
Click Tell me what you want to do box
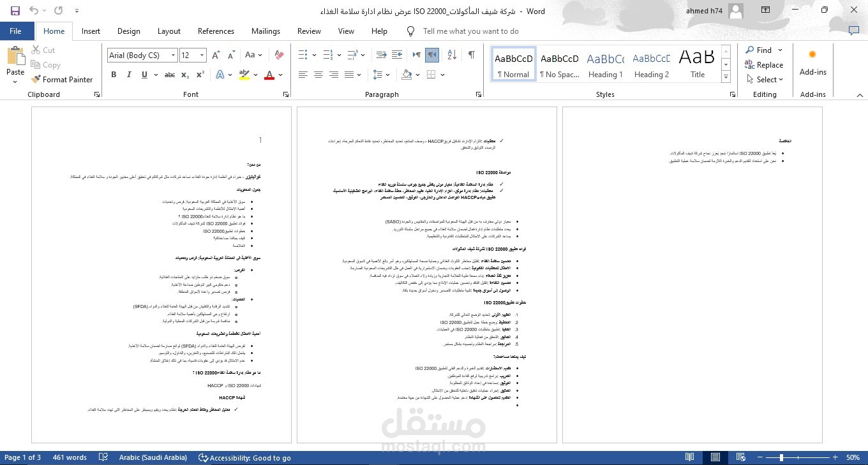[x=470, y=31]
